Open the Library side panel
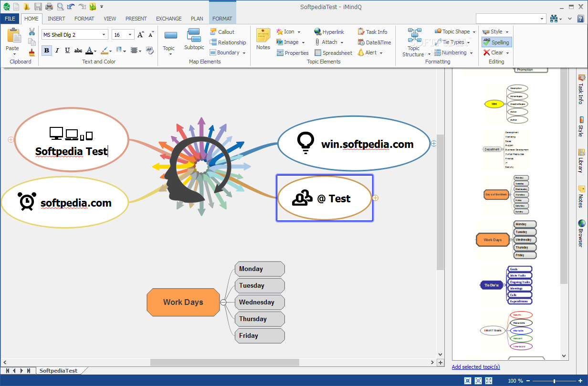The image size is (588, 386). tap(581, 161)
